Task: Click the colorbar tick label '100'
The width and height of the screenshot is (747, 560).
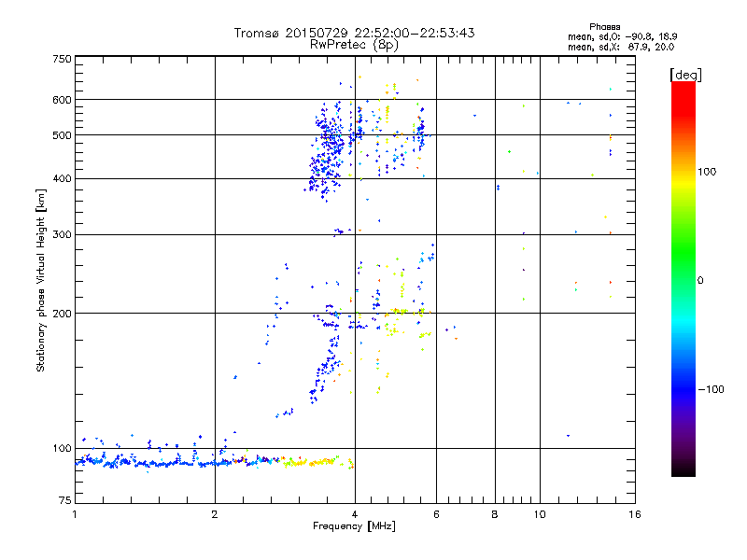Action: tap(707, 172)
